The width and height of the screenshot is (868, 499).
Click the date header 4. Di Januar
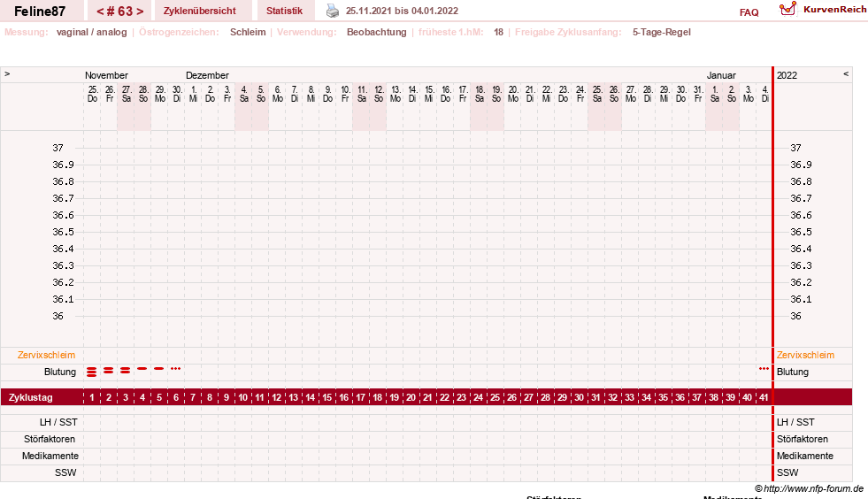[x=765, y=94]
